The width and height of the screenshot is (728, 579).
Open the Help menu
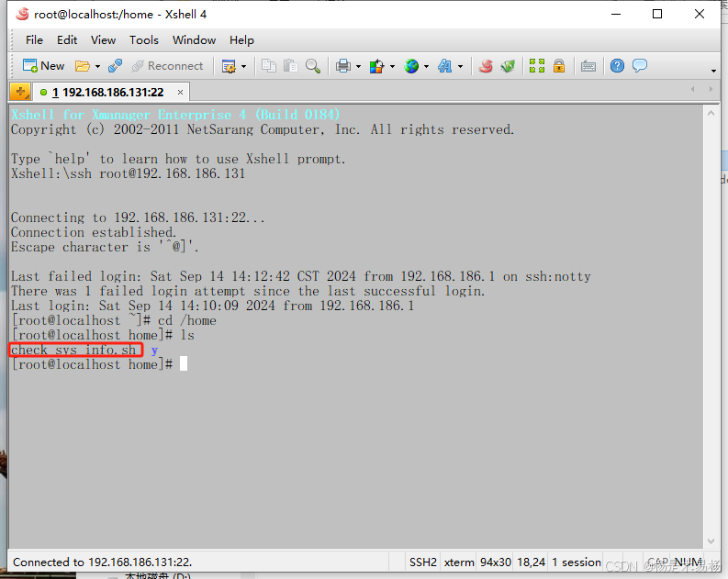(x=241, y=40)
